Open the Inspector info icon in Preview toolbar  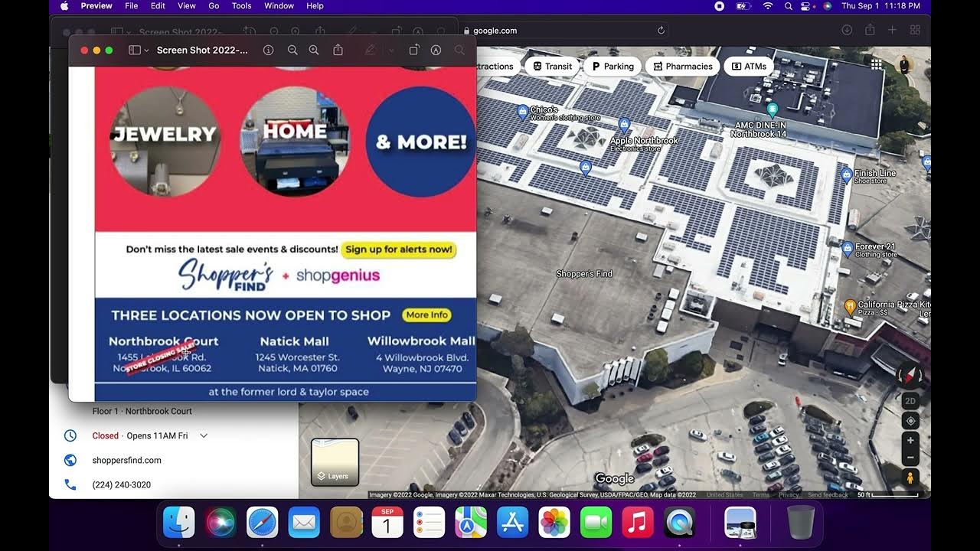(269, 50)
